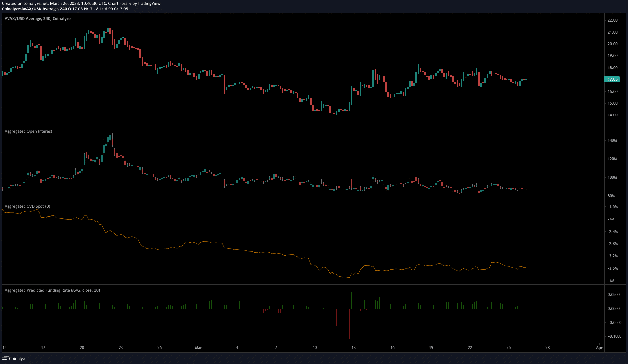The image size is (628, 364).
Task: Click the -3.6M CVD axis label
Action: 613,268
